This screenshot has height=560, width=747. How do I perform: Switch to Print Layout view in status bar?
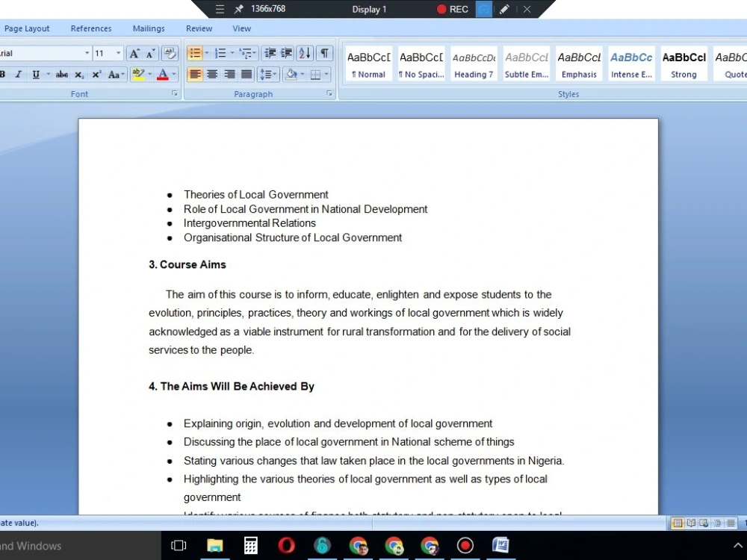click(677, 523)
